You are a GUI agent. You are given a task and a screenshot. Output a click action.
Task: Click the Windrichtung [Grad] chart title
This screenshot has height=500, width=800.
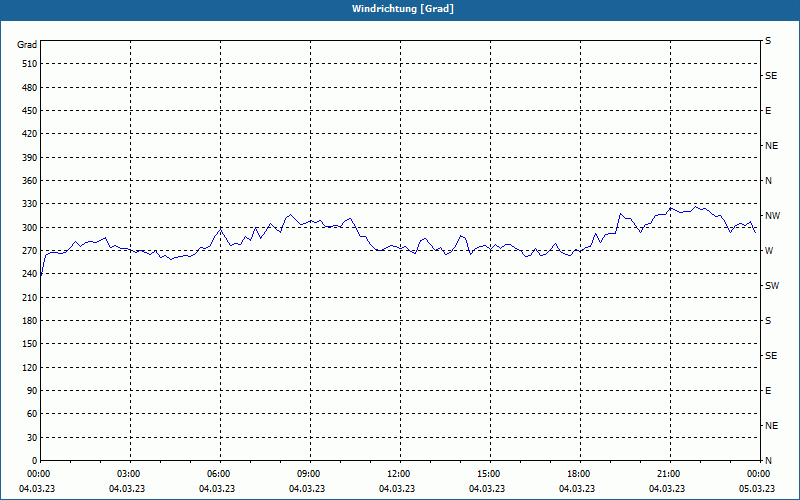pos(403,9)
